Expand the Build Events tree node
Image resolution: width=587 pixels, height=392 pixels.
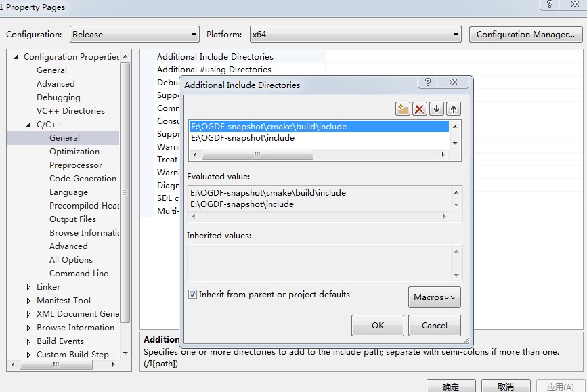(x=28, y=341)
